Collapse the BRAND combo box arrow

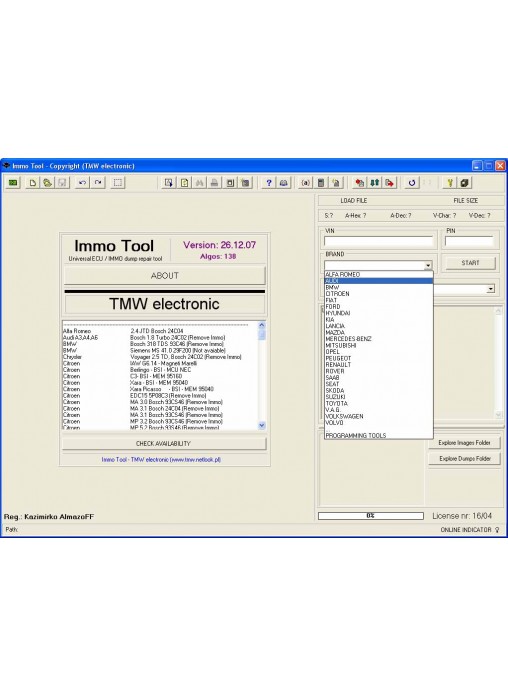pos(428,265)
